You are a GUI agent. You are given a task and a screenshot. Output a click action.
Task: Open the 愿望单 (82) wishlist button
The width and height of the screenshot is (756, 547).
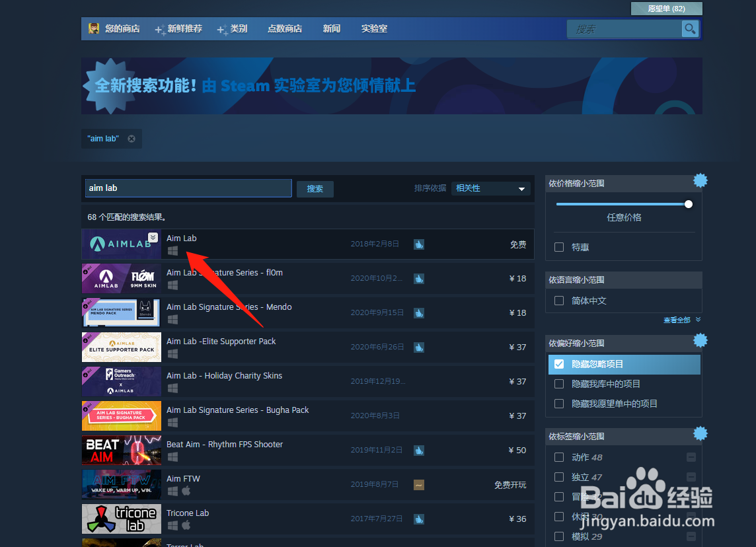point(666,9)
